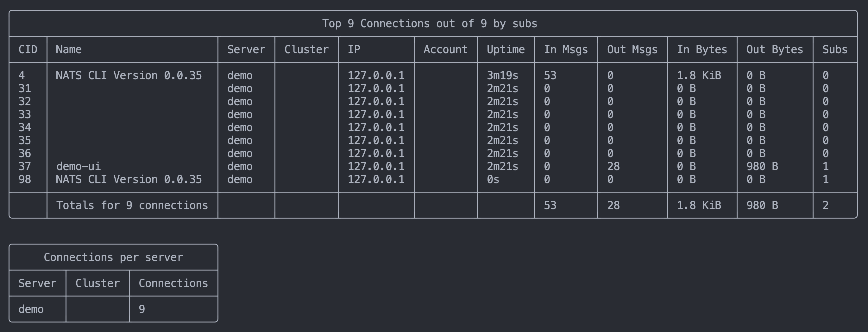The height and width of the screenshot is (332, 868).
Task: Click the 980 B Out Bytes value in row 37
Action: tap(762, 167)
